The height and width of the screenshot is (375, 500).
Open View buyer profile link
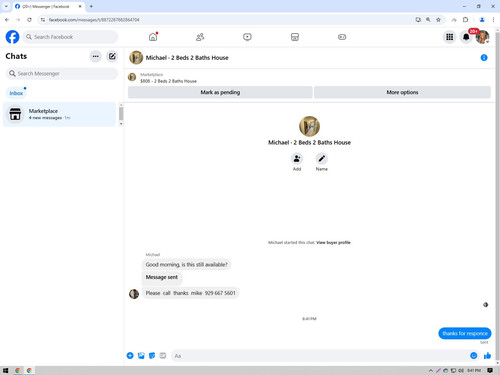pyautogui.click(x=333, y=242)
